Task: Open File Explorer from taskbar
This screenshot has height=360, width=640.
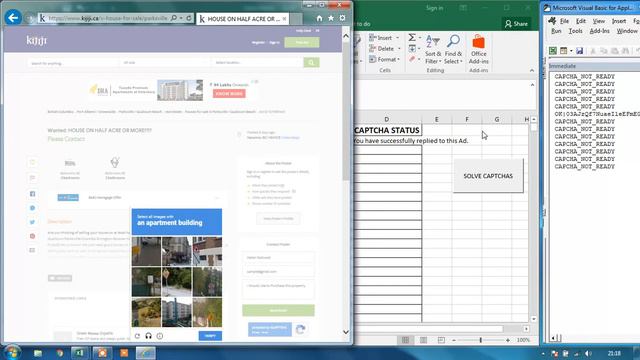Action: point(38,353)
